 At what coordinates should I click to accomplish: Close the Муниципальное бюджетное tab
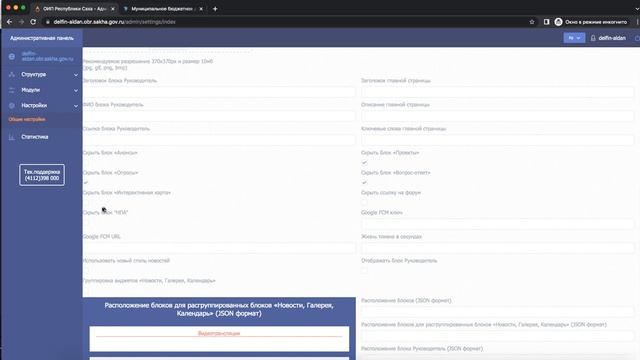201,9
